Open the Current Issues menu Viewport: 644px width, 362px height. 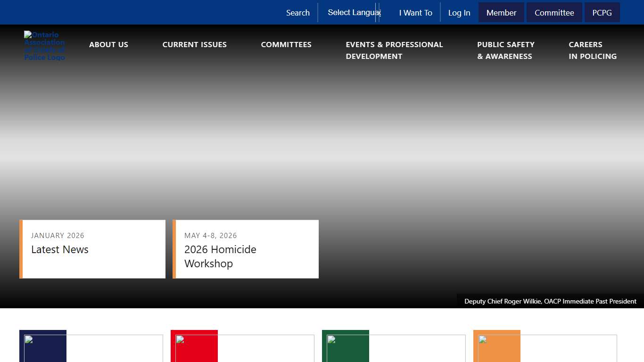[x=194, y=45]
